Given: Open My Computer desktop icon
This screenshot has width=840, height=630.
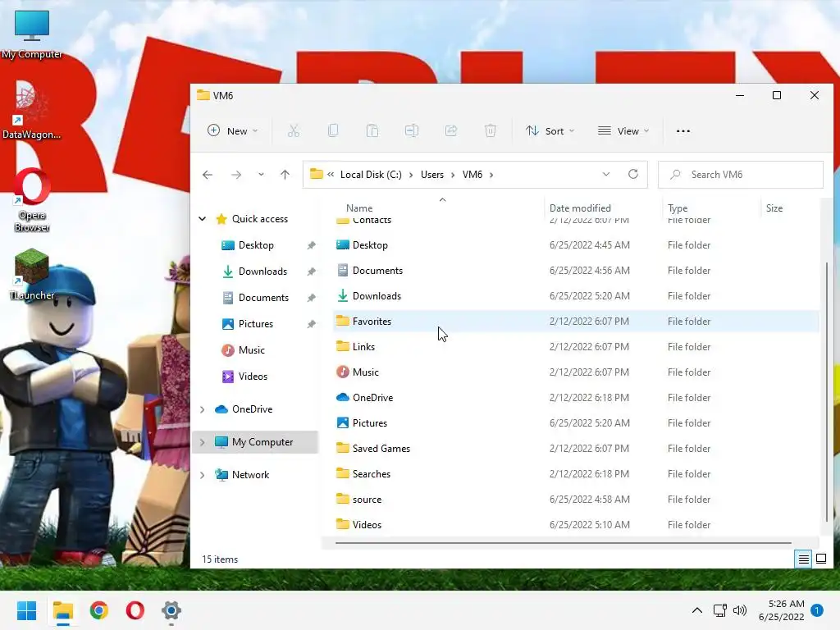Looking at the screenshot, I should coord(32,34).
